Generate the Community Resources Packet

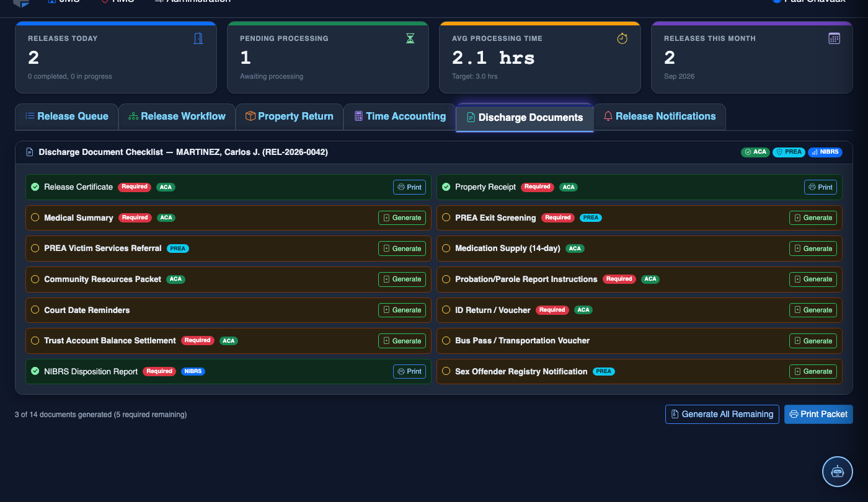(x=402, y=279)
